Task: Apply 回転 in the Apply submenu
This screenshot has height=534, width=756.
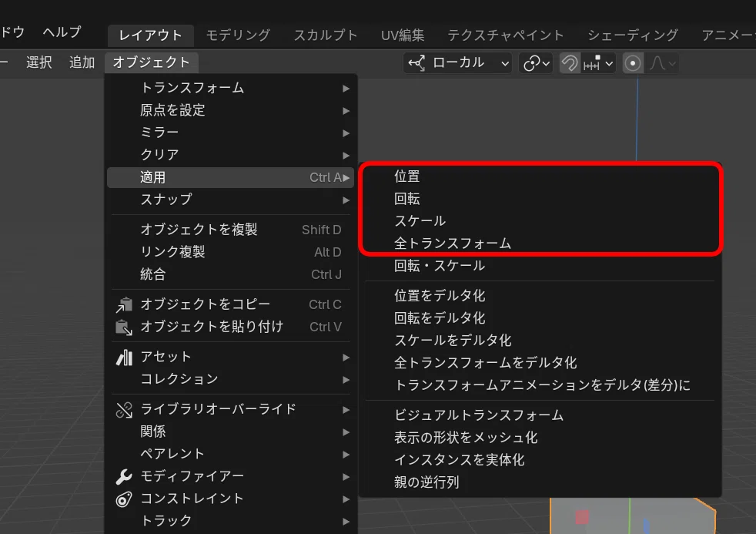Action: tap(540, 199)
